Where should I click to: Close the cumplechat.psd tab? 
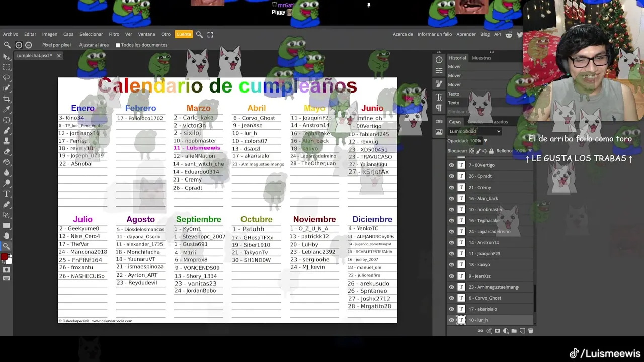click(58, 56)
